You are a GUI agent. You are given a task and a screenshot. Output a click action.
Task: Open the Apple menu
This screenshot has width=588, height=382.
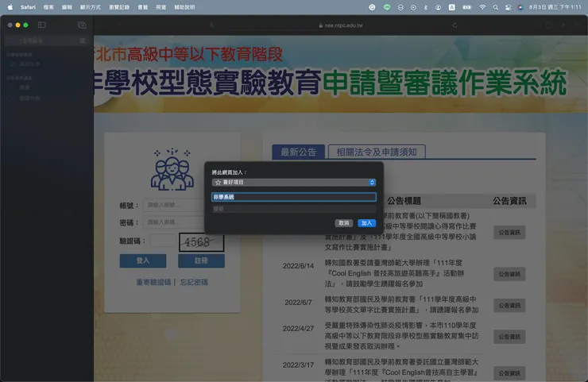[10, 7]
